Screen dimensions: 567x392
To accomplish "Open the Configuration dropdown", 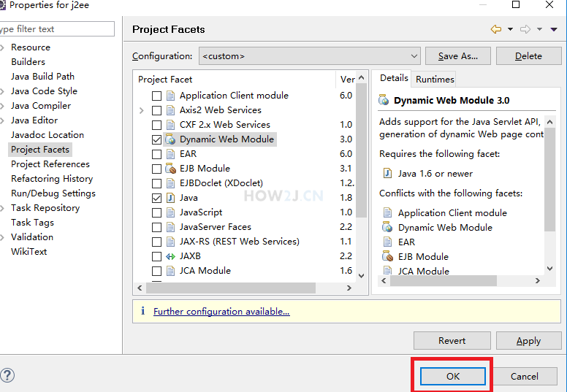I will coord(310,56).
